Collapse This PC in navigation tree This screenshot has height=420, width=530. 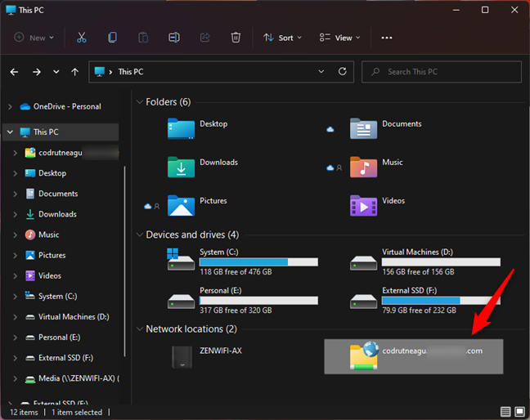click(x=9, y=132)
